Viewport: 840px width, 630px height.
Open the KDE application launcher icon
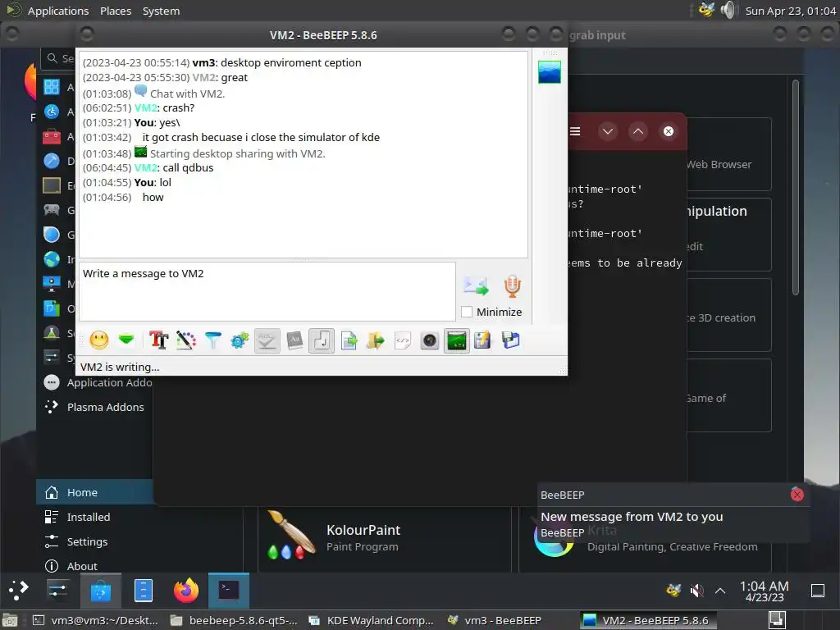19,591
